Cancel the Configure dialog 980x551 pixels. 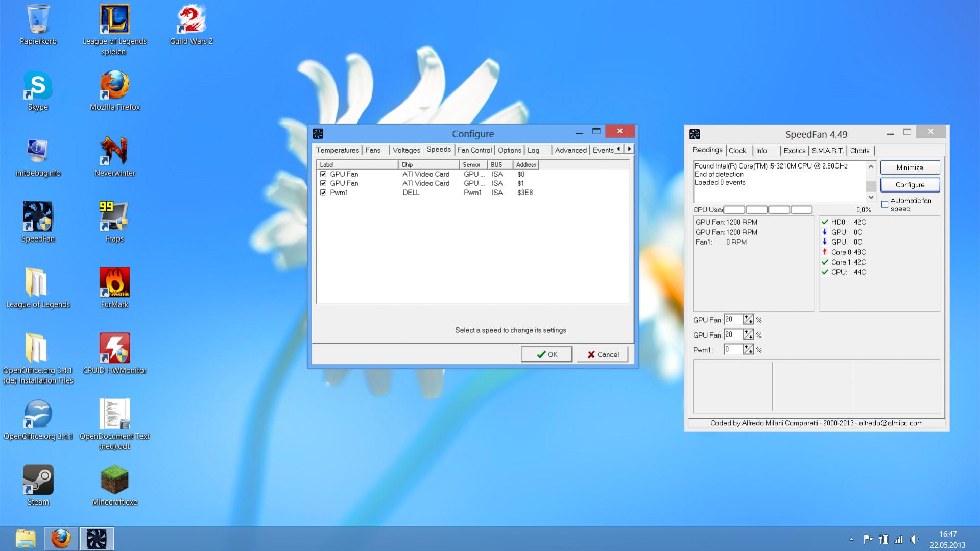[x=603, y=354]
